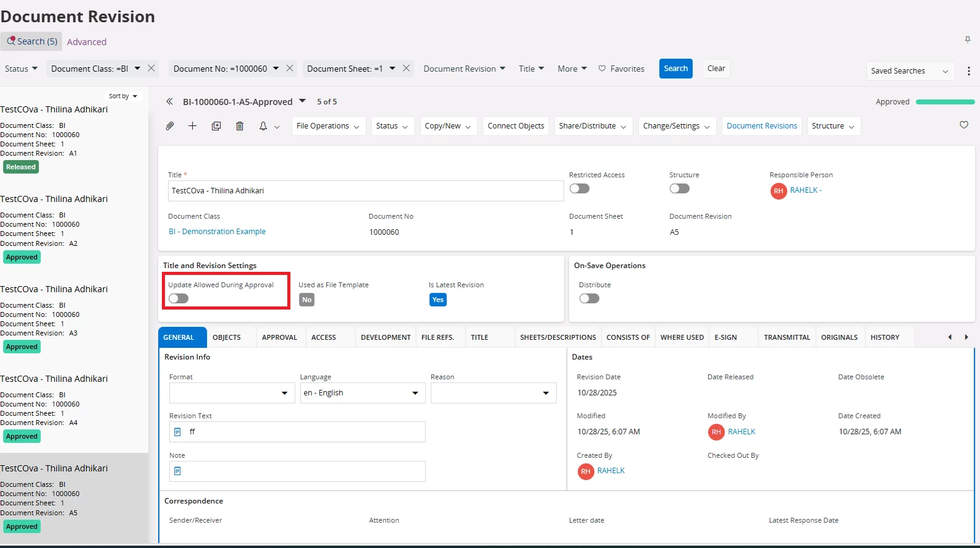Screen dimensions: 980x548
Task: Click the duplicate record icon
Action: [216, 126]
